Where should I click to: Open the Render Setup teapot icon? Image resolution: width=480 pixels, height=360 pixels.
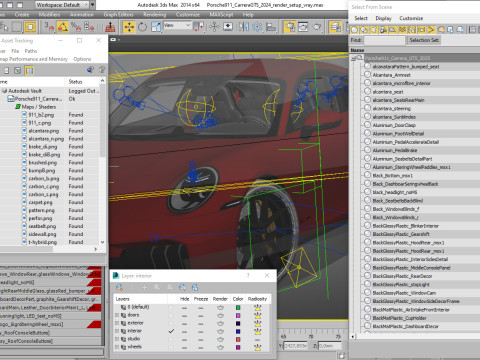pyautogui.click(x=290, y=27)
